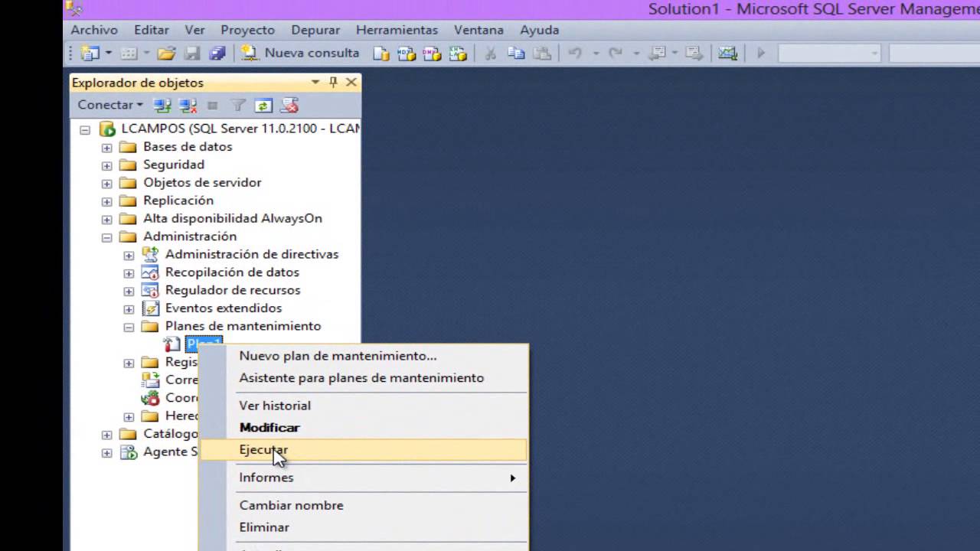Click the Paste icon in toolbar
This screenshot has width=980, height=551.
click(x=542, y=53)
